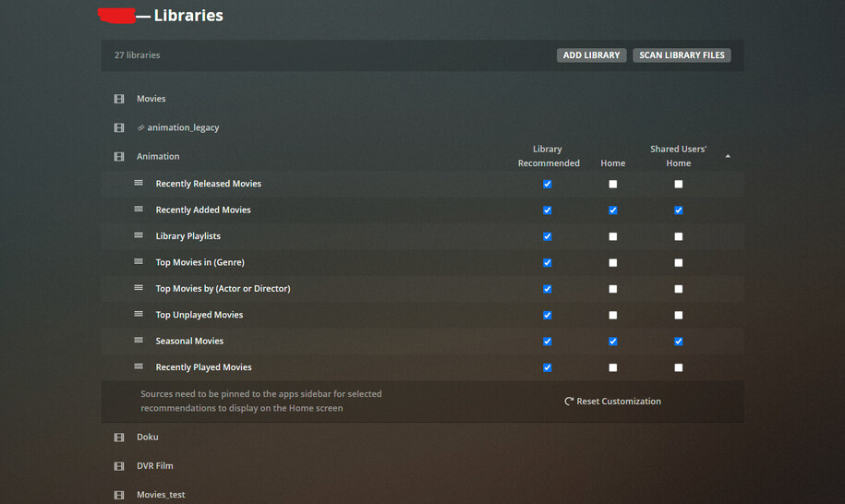The image size is (845, 504).
Task: Click the Library Recommended column header
Action: [549, 156]
